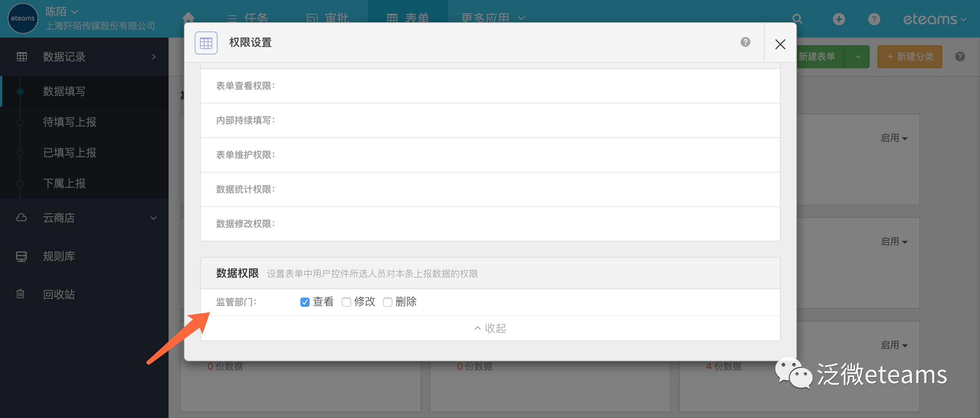Click the search magnifier icon
Image resolution: width=980 pixels, height=418 pixels.
[x=797, y=19]
